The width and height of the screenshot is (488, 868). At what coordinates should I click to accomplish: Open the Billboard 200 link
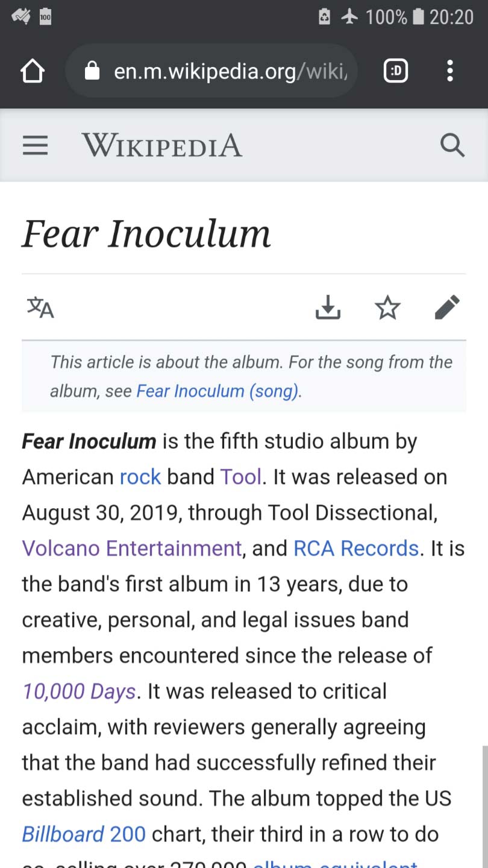pyautogui.click(x=84, y=834)
